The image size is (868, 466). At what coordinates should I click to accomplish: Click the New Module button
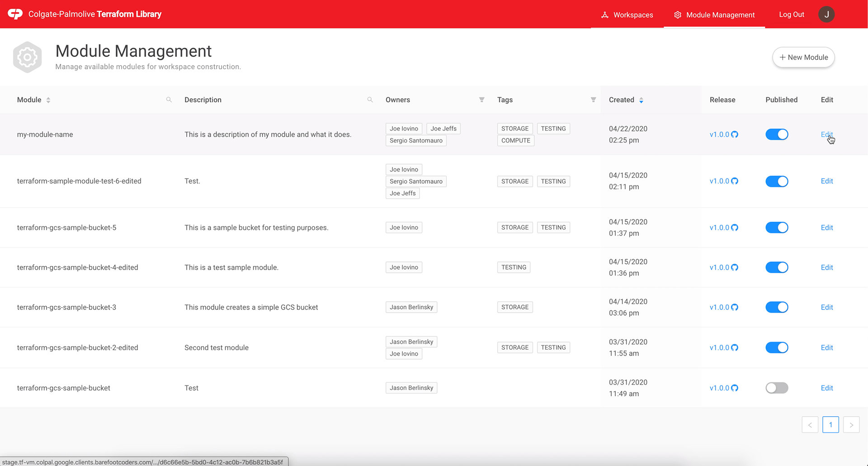[803, 57]
